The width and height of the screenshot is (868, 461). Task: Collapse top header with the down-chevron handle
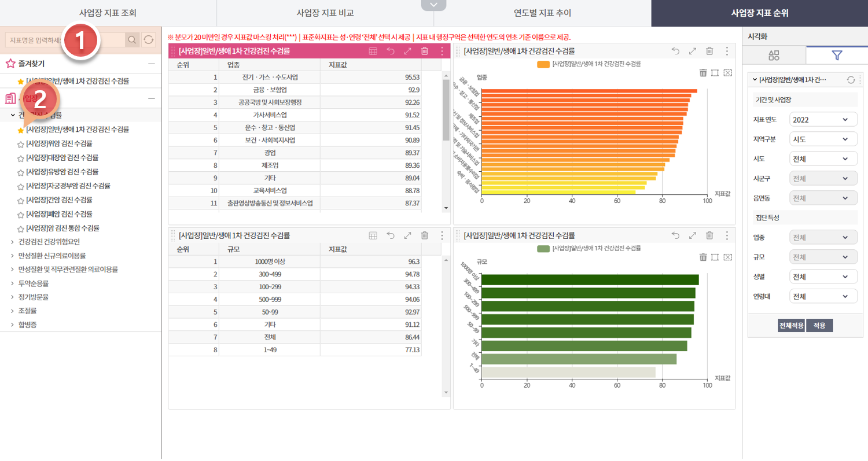[x=434, y=5]
